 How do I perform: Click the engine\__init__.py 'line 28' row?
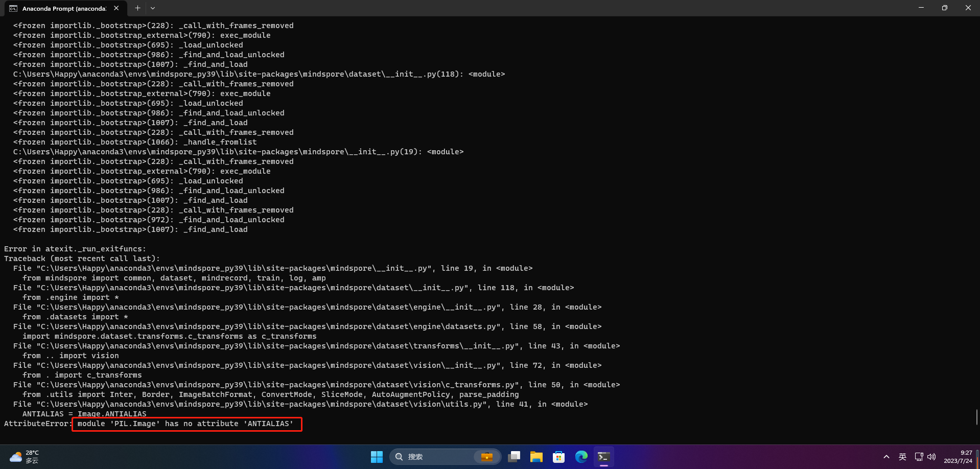pyautogui.click(x=308, y=307)
